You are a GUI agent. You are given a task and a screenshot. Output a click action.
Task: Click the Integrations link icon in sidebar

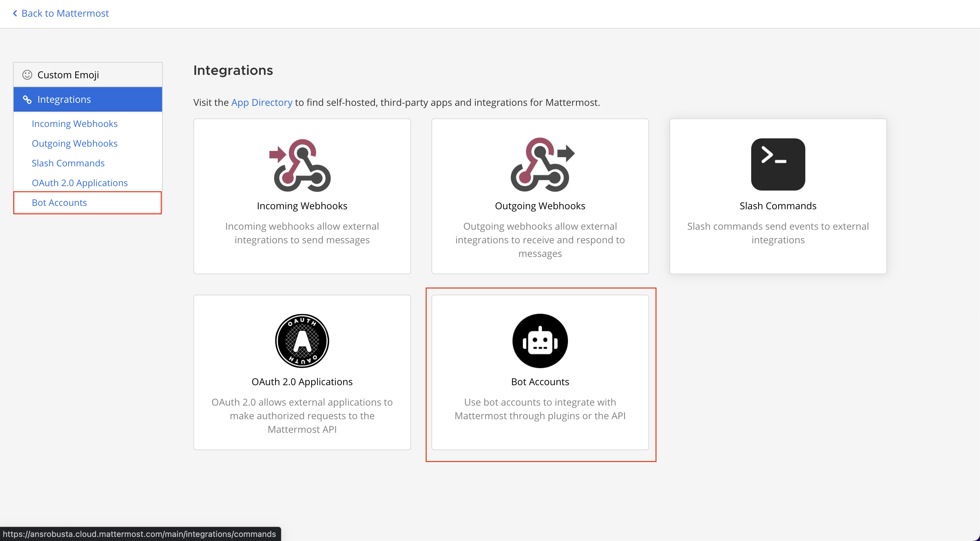pyautogui.click(x=27, y=100)
